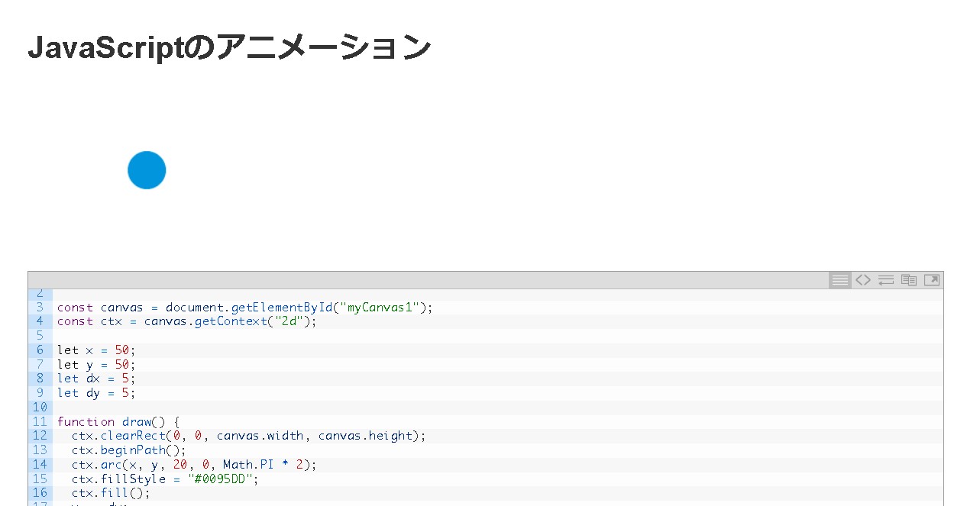980x506 pixels.
Task: Click the blue ball on the canvas
Action: coord(147,170)
